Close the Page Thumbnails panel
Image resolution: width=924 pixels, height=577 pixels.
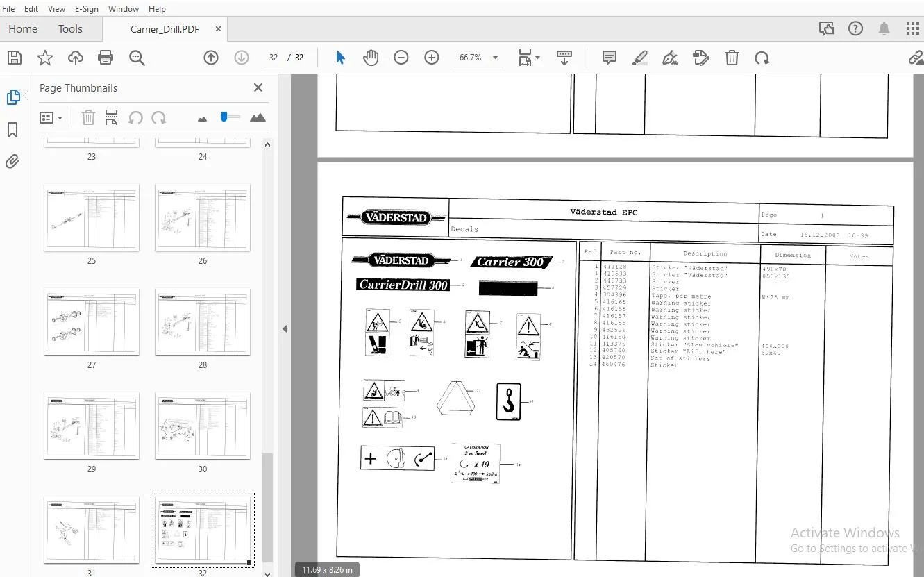pos(258,87)
